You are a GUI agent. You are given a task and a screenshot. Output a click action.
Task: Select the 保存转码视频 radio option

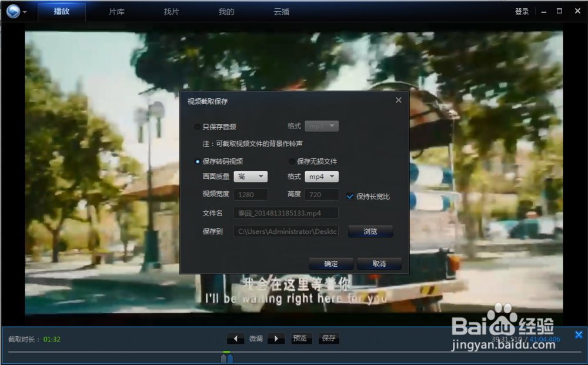pos(197,161)
